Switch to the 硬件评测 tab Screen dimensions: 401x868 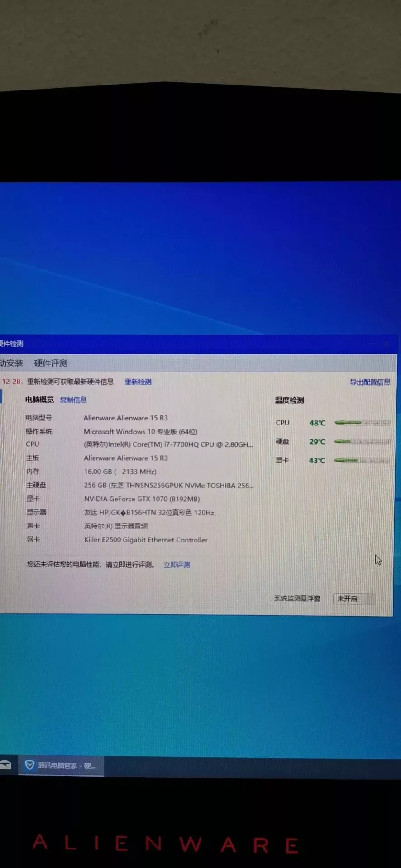pyautogui.click(x=51, y=363)
